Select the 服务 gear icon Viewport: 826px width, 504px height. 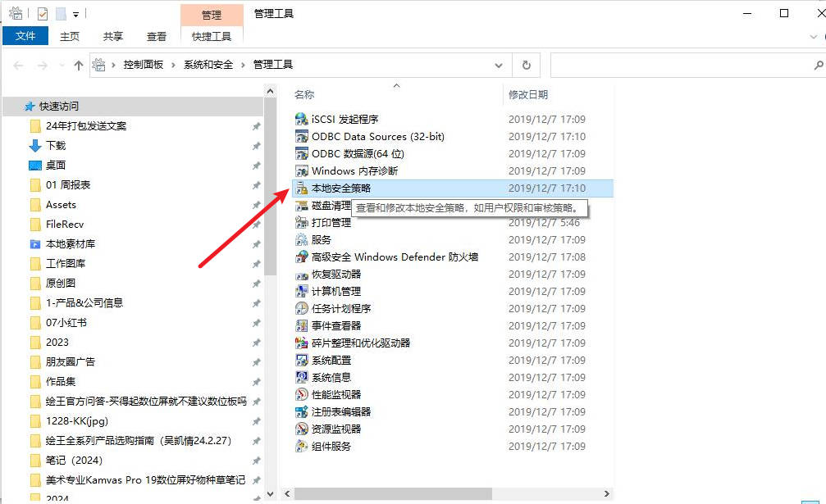pos(301,240)
